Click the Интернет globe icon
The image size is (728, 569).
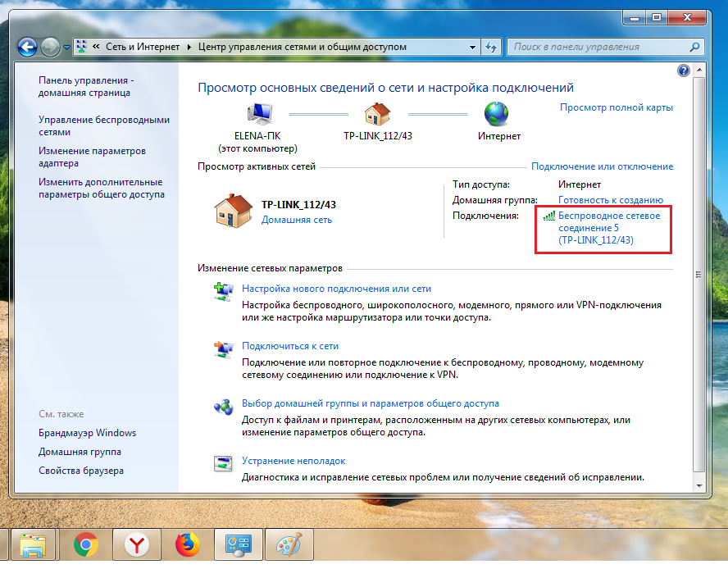(496, 113)
